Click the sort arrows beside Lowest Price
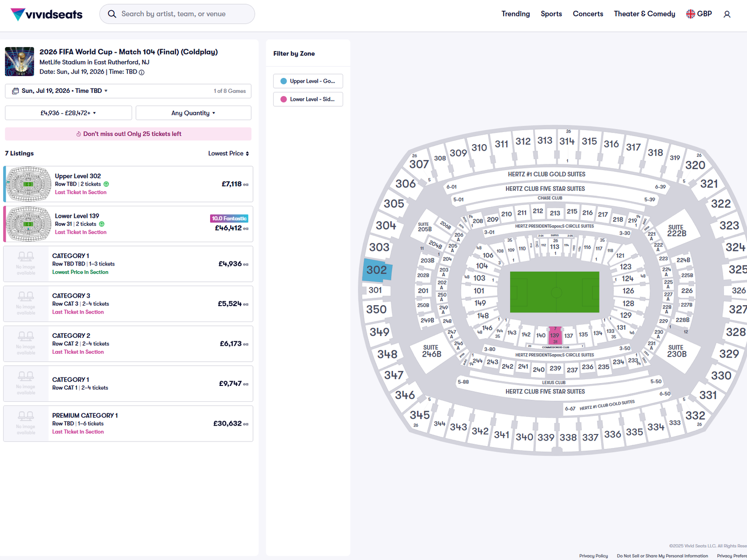 (247, 153)
